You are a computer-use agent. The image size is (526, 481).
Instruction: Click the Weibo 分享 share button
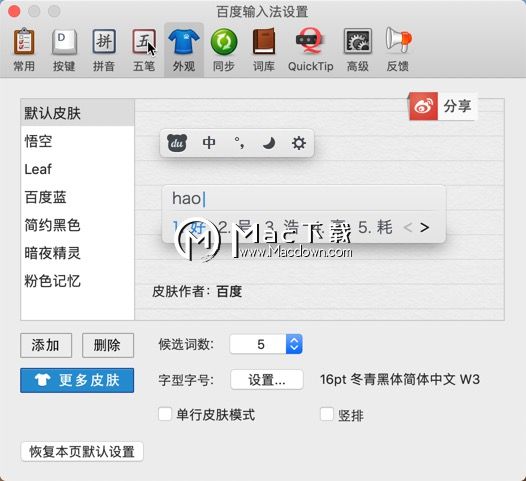tap(442, 106)
